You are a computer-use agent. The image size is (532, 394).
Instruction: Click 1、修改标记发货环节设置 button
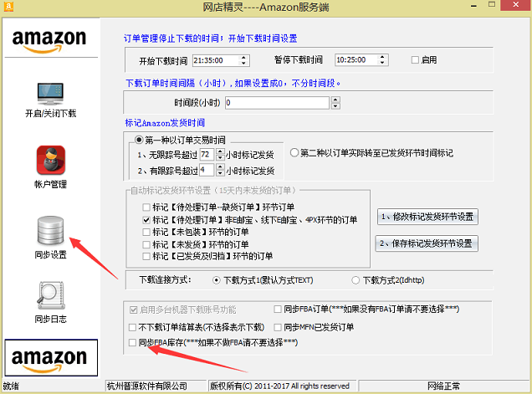click(427, 217)
